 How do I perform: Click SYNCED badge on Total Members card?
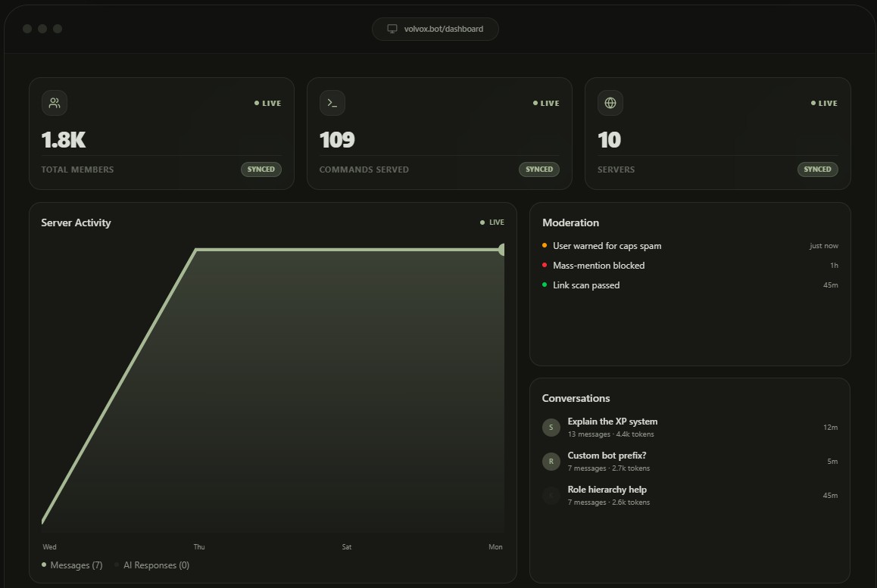[x=261, y=170]
